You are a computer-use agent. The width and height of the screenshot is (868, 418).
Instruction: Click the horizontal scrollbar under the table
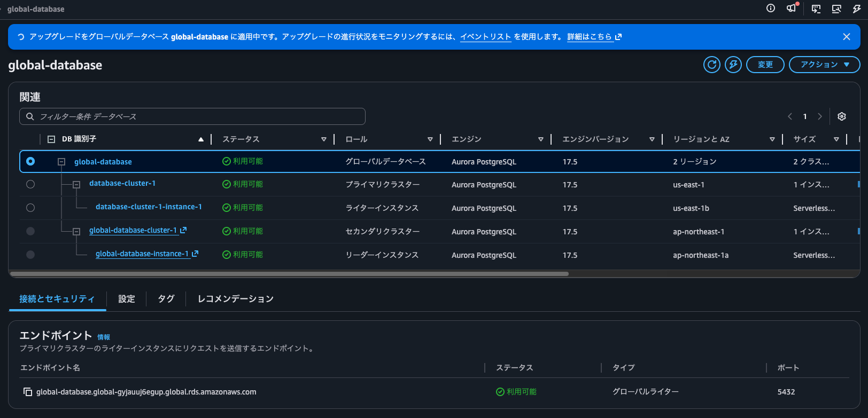point(289,274)
